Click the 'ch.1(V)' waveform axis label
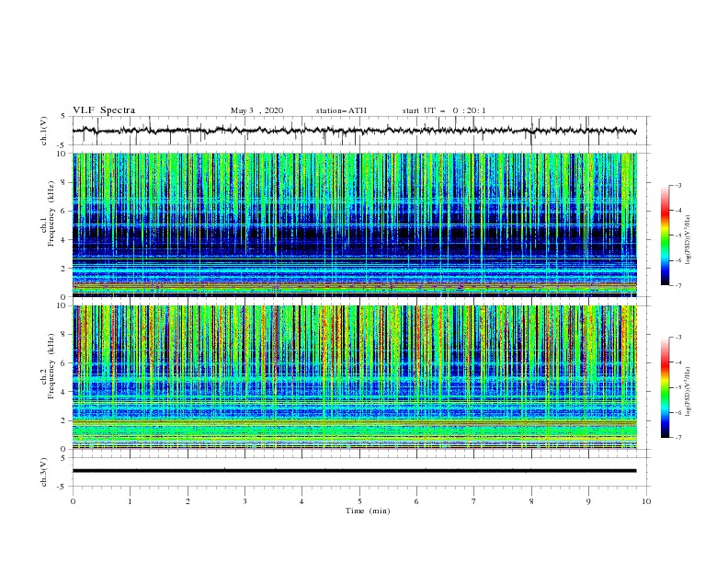This screenshot has width=728, height=563. pos(44,131)
